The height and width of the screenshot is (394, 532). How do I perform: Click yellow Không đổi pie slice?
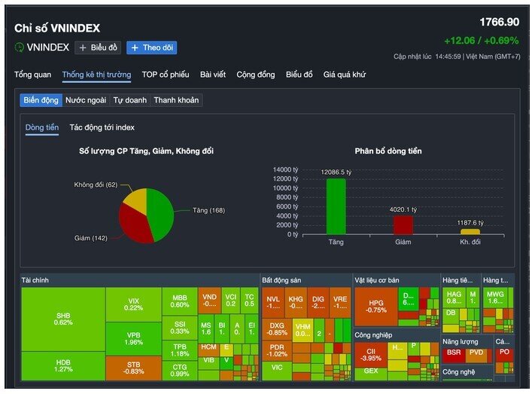(x=138, y=200)
